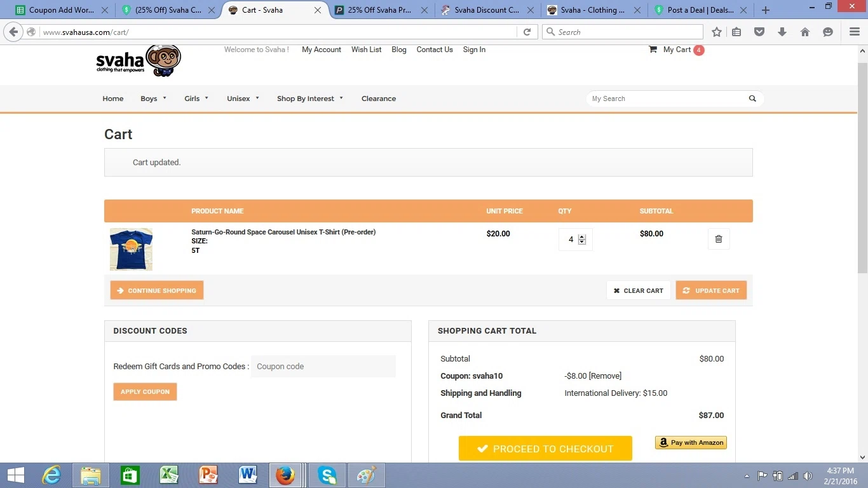Open Excel from the taskbar
The height and width of the screenshot is (488, 868).
pyautogui.click(x=170, y=475)
